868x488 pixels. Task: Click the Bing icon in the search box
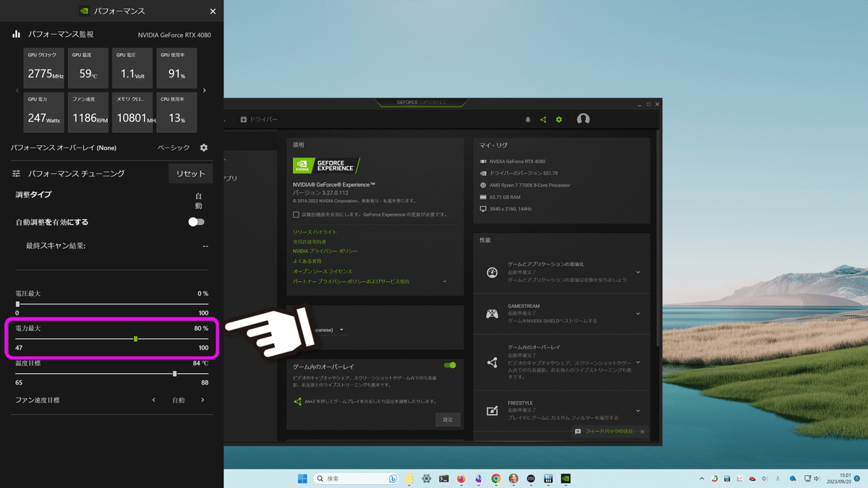(x=393, y=479)
